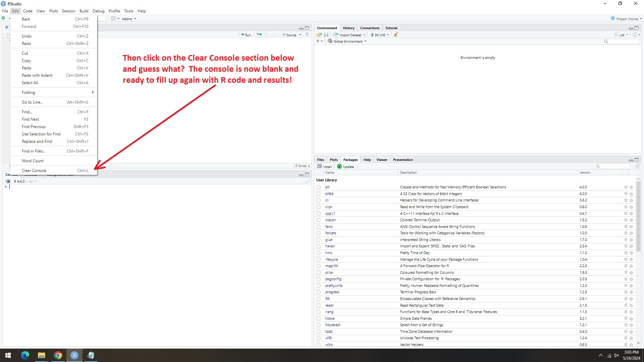Check the box for the glue package

(x=319, y=240)
